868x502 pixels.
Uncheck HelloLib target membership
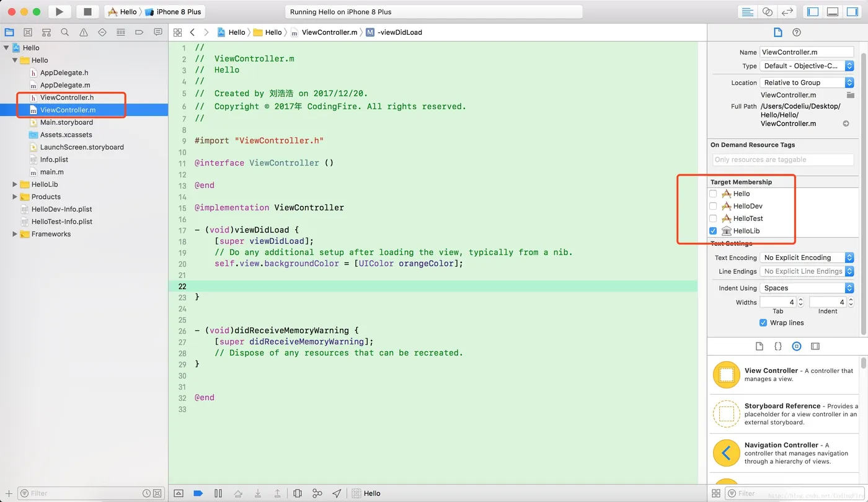click(713, 231)
